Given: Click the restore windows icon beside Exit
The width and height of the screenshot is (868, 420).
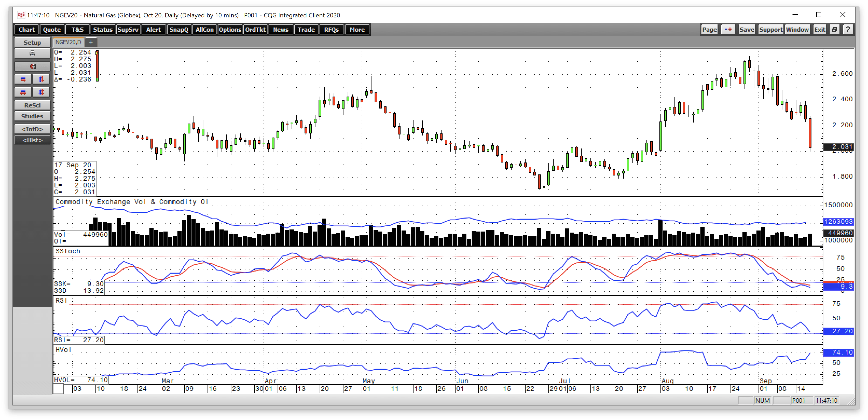Looking at the screenshot, I should tap(834, 30).
